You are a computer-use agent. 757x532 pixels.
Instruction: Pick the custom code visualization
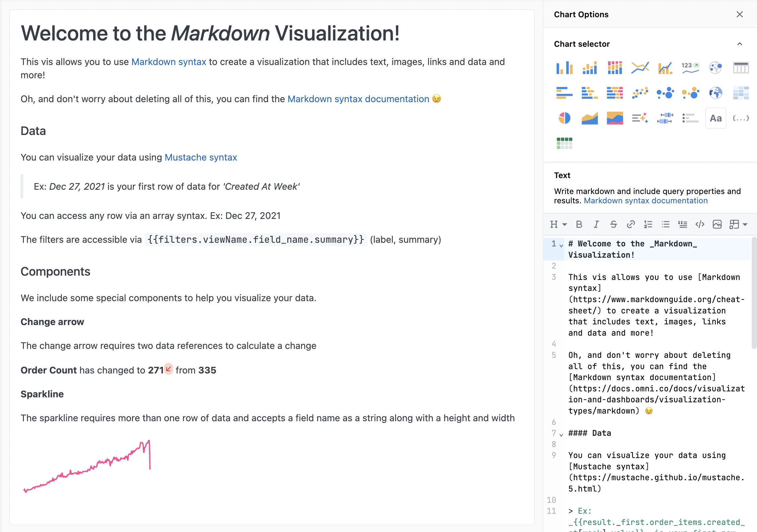[x=740, y=118]
